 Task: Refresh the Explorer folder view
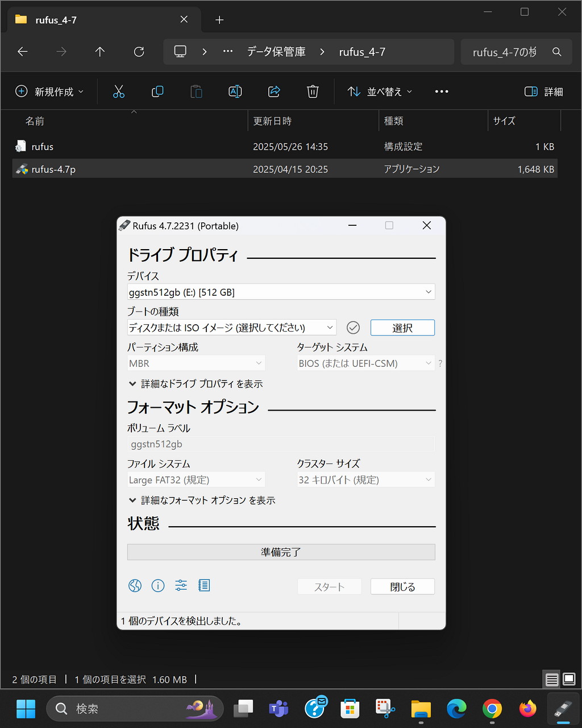pos(139,52)
